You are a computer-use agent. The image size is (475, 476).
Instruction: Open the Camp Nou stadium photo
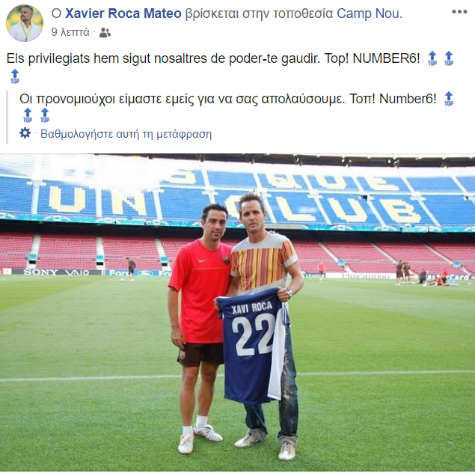[x=238, y=313]
